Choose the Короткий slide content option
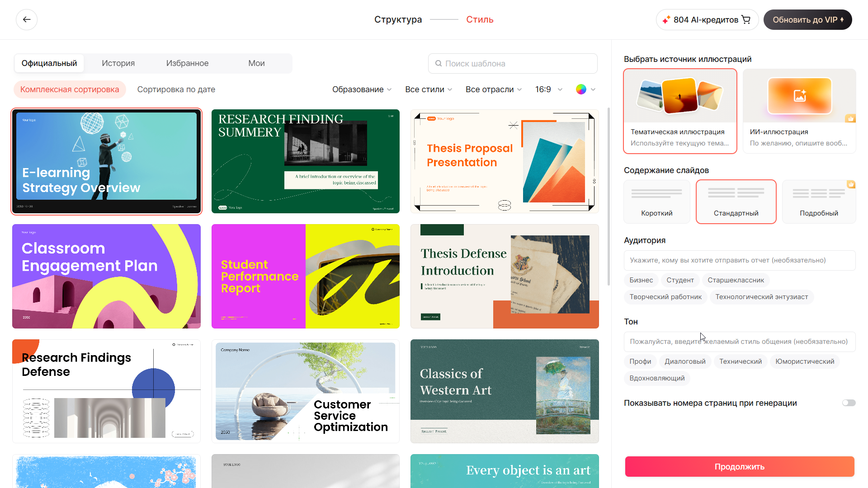Screen dimensions: 868x488 pyautogui.click(x=656, y=202)
